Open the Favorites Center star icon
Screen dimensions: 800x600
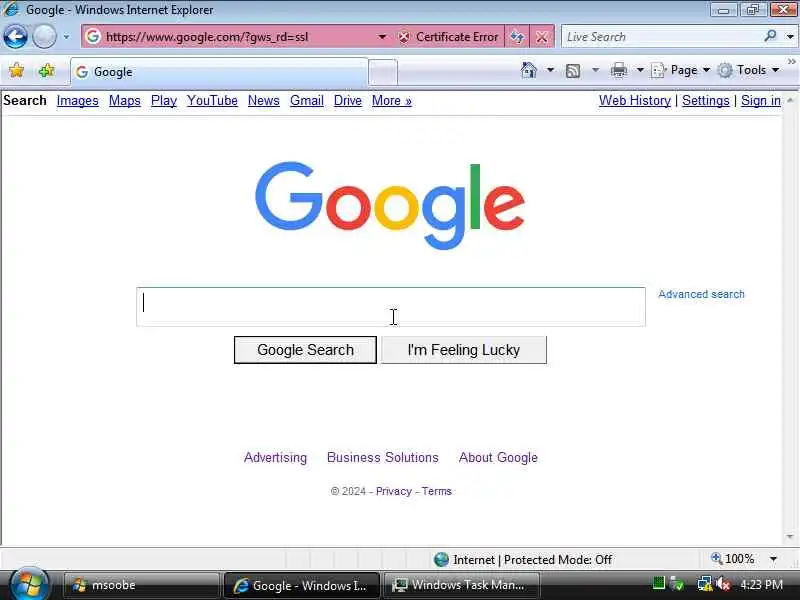pyautogui.click(x=16, y=70)
